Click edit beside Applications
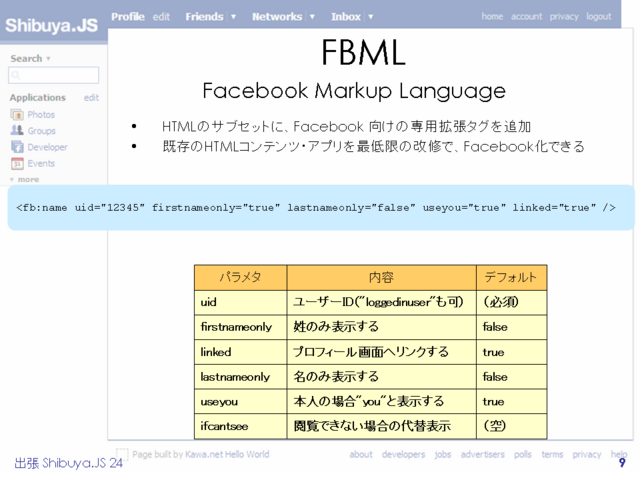The height and width of the screenshot is (480, 640). click(x=91, y=98)
